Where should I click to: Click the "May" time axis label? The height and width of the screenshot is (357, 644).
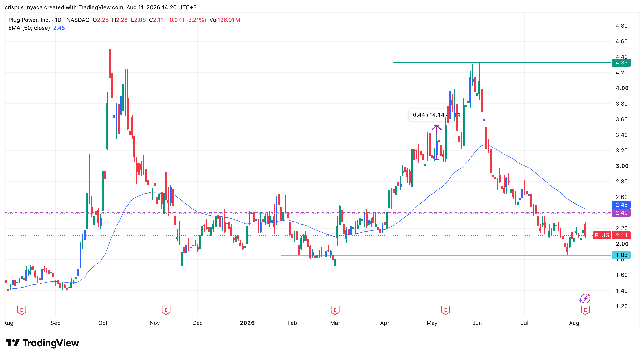(x=432, y=323)
